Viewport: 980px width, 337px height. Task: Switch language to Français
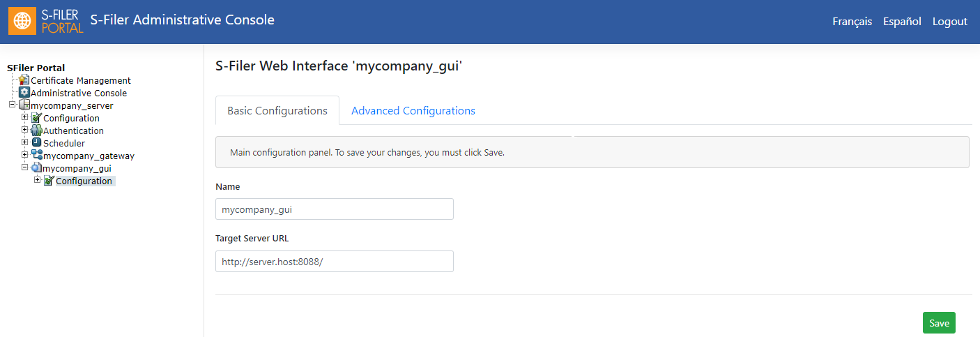pos(852,22)
